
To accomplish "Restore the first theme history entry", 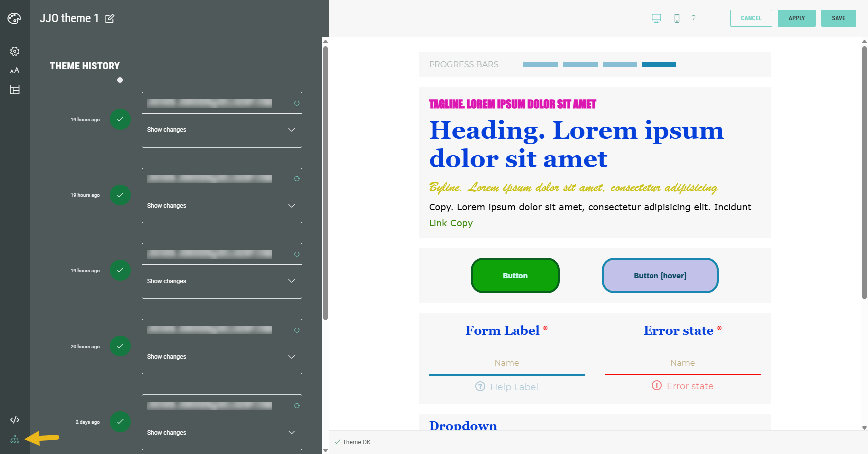I will point(297,103).
